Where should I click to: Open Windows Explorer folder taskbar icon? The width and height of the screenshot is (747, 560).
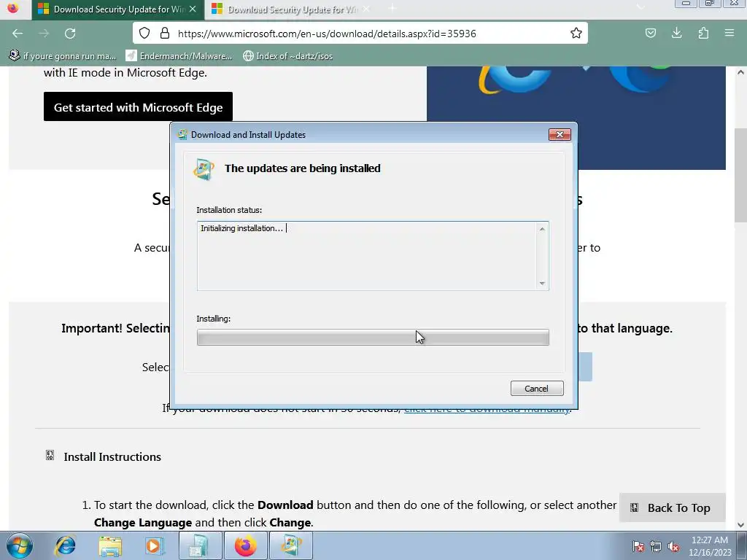pos(110,545)
